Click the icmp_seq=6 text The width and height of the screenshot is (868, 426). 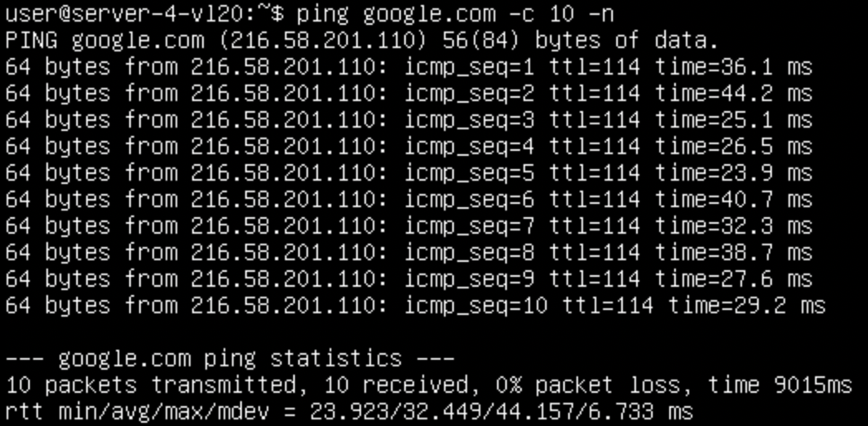[470, 200]
